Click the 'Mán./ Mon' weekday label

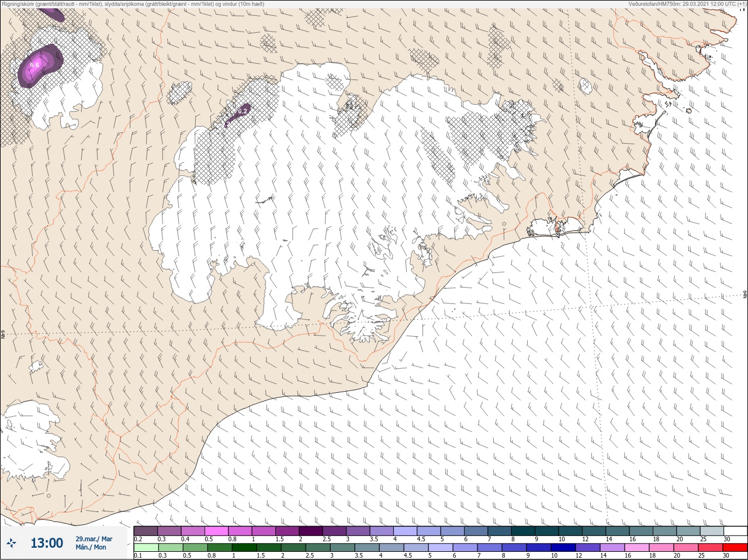[x=91, y=547]
